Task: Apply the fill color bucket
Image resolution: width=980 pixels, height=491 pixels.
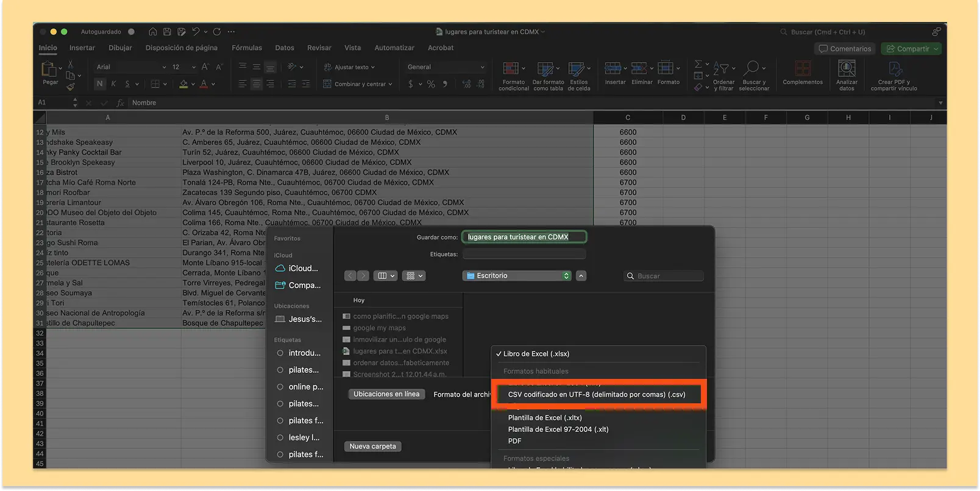Action: click(x=183, y=84)
